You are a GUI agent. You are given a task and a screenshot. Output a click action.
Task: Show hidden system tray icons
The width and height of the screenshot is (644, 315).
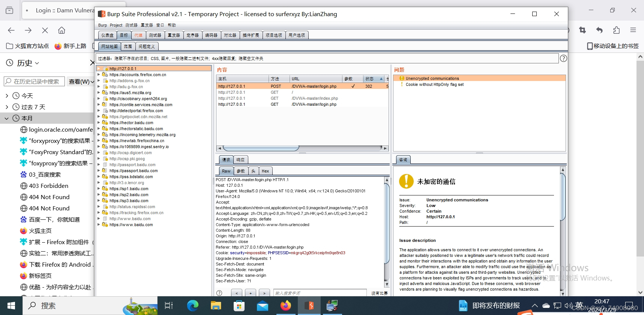point(535,306)
